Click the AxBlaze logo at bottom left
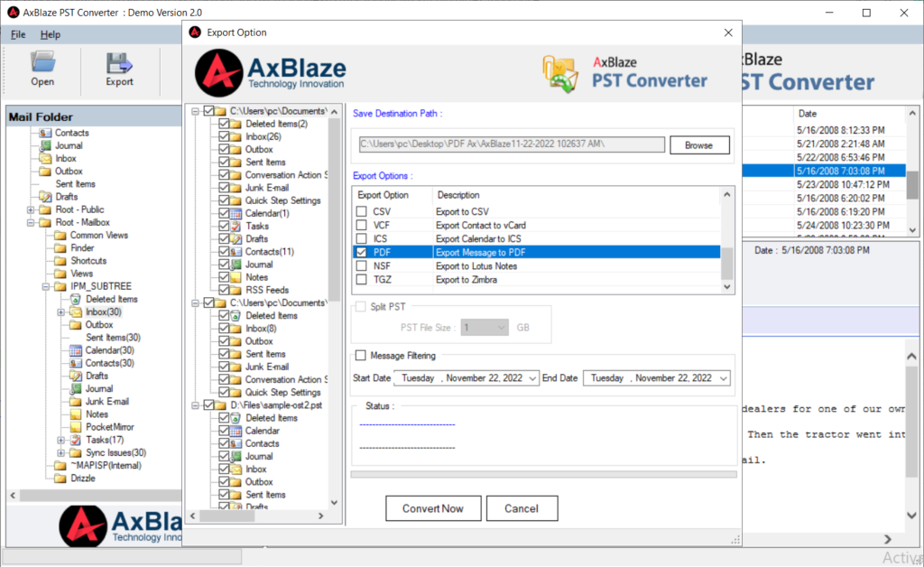Image resolution: width=924 pixels, height=567 pixels. pos(81,526)
